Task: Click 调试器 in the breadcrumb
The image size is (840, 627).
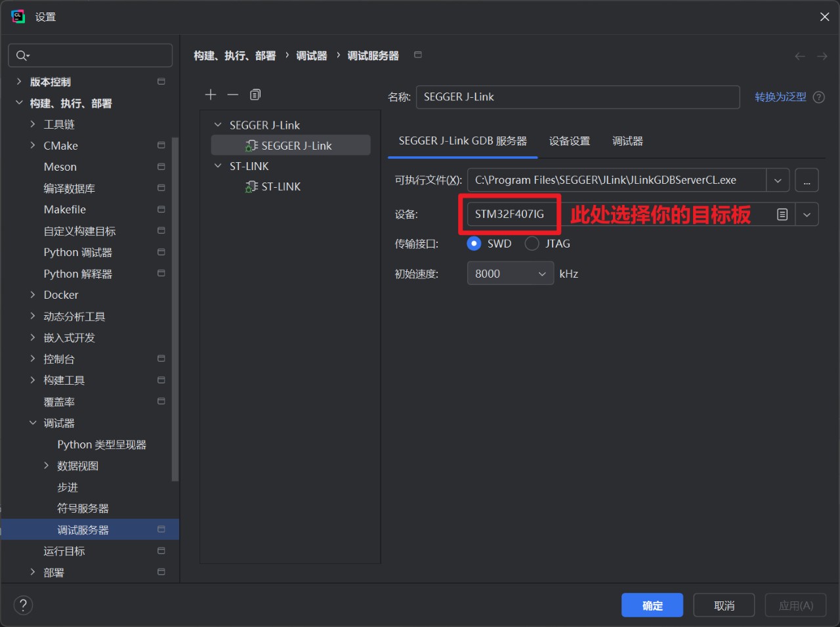Action: coord(312,56)
